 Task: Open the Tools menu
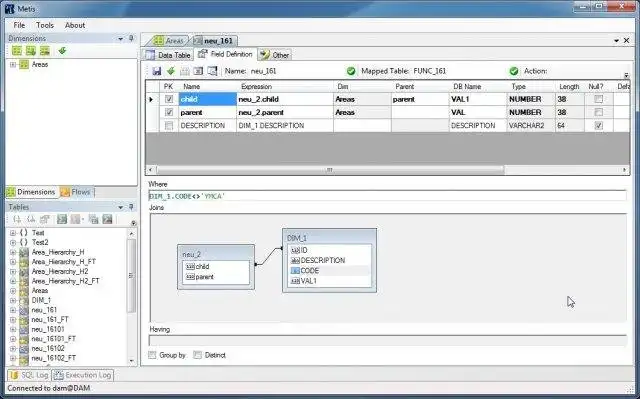click(45, 25)
